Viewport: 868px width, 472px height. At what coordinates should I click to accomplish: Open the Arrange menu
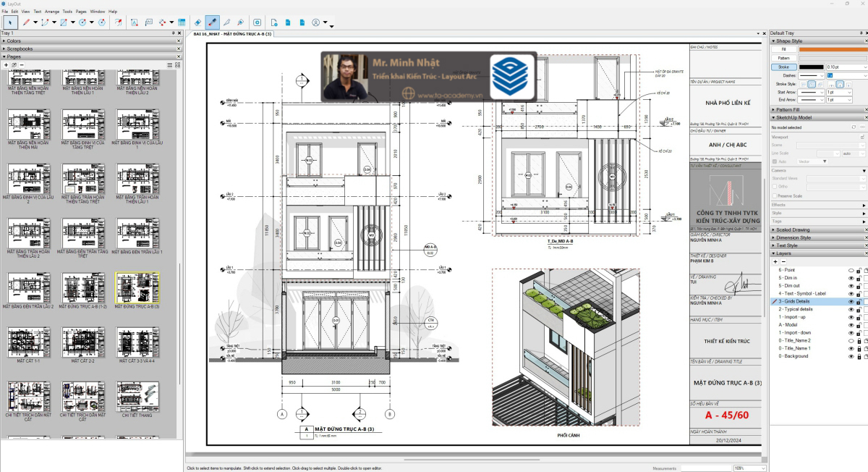point(52,12)
